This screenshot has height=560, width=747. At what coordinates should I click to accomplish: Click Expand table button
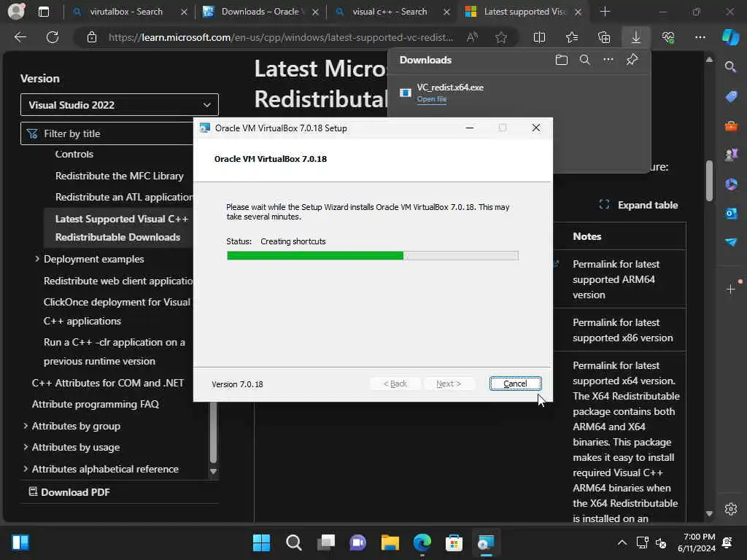tap(638, 205)
